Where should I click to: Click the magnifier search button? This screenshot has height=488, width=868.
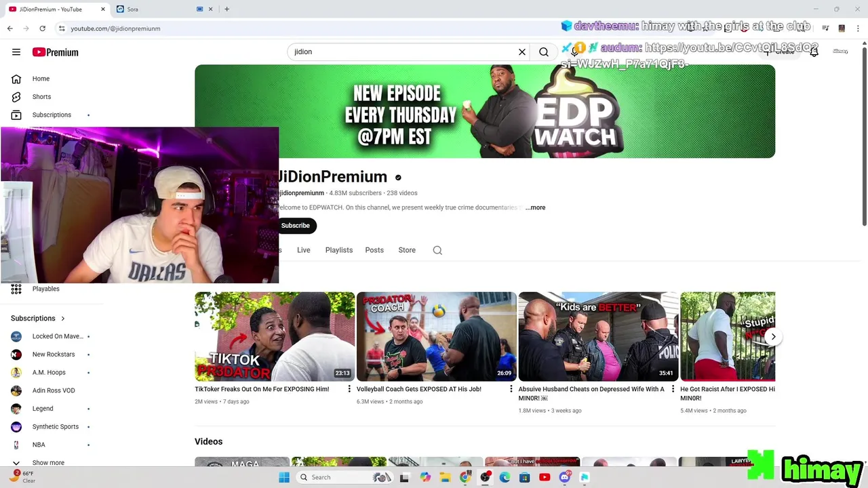[544, 52]
